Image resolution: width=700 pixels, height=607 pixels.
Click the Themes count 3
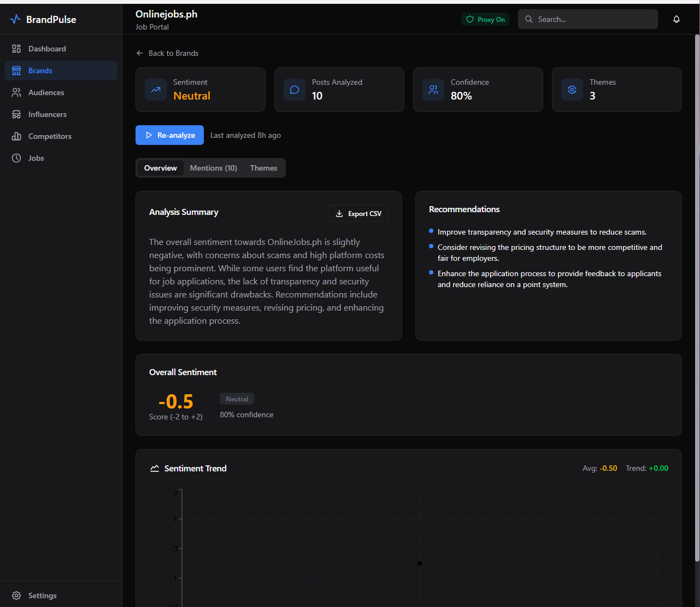click(593, 96)
